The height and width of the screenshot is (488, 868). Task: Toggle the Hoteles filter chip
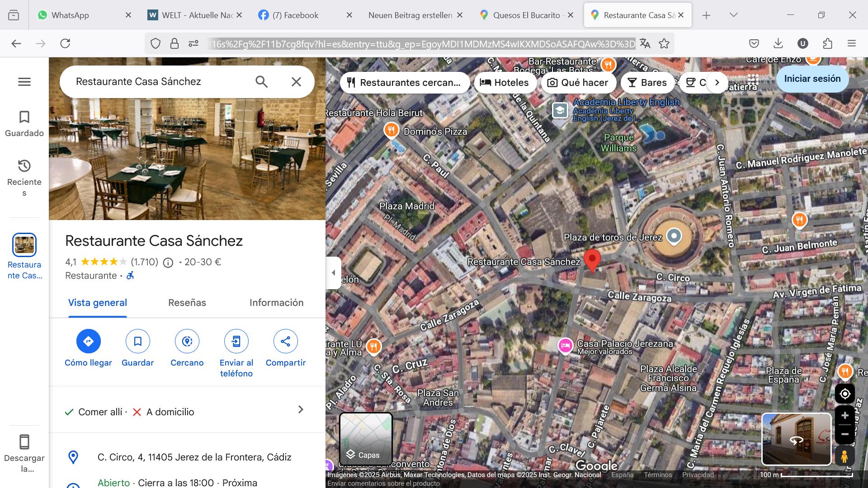pyautogui.click(x=505, y=83)
